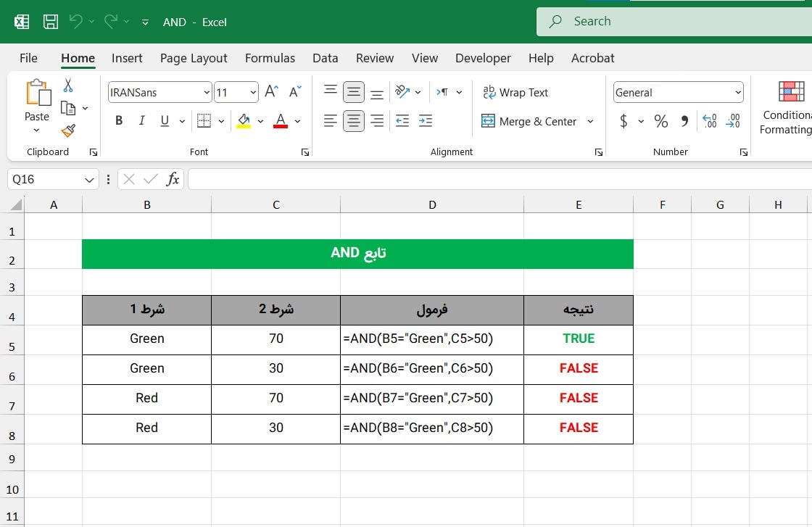Open the Merge & Center dropdown arrow

coord(590,121)
